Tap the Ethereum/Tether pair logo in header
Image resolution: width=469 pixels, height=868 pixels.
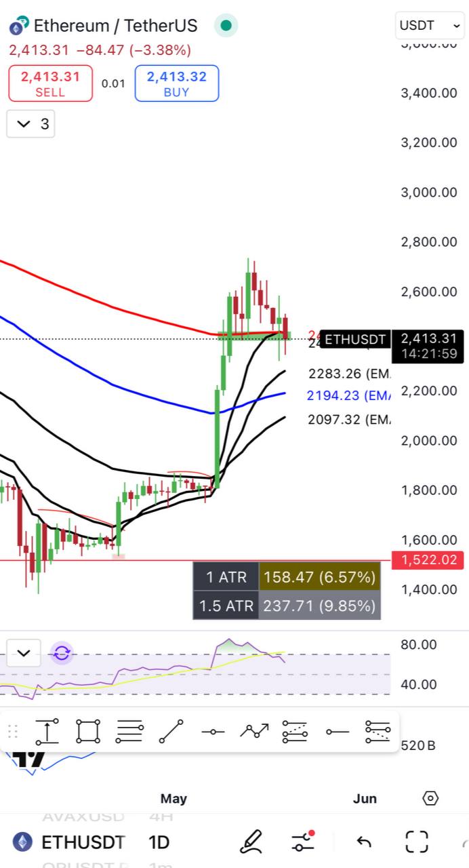(x=18, y=26)
